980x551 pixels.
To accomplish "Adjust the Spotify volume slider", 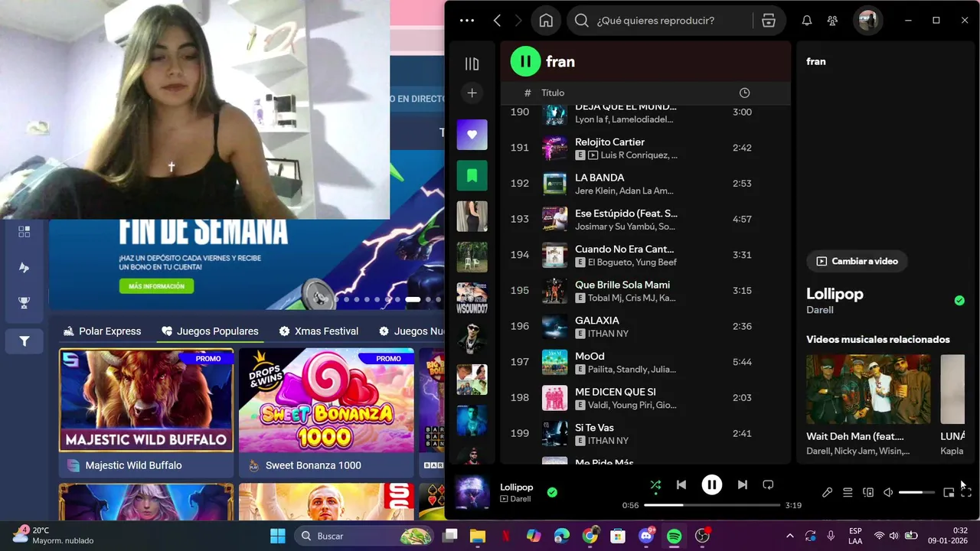I will pyautogui.click(x=916, y=492).
